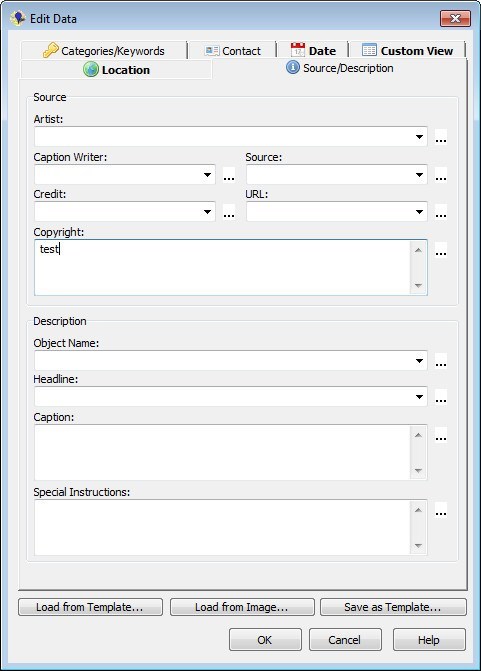Click the Caption box scroll down arrow
This screenshot has width=481, height=671.
pos(418,471)
